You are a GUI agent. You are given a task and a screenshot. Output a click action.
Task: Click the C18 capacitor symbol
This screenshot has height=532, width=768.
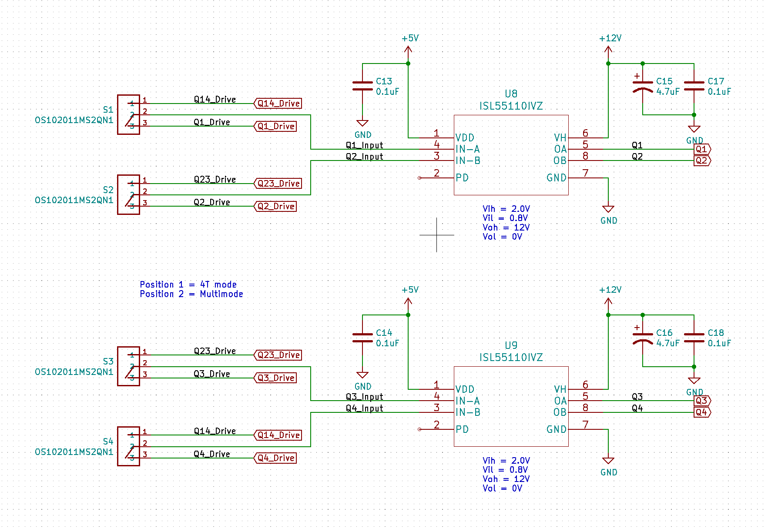click(694, 338)
